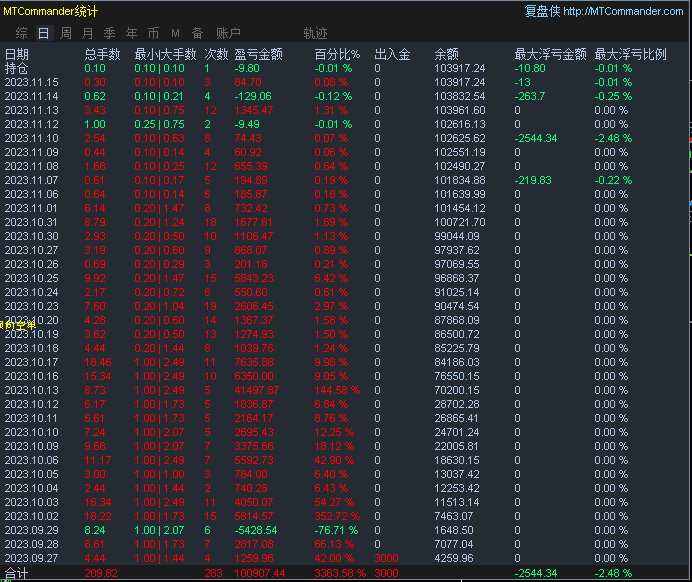
Task: Select the 2023.10.12 date row
Action: pos(31,404)
